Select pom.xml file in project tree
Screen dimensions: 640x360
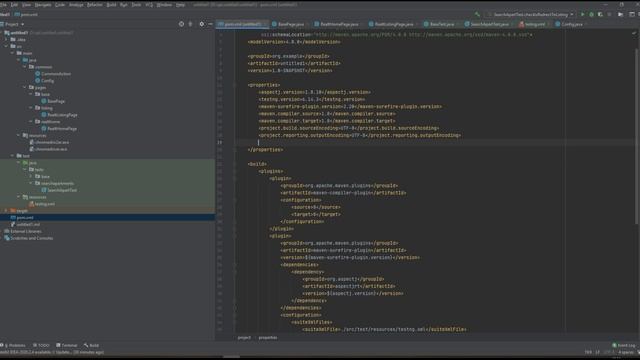pos(22,218)
